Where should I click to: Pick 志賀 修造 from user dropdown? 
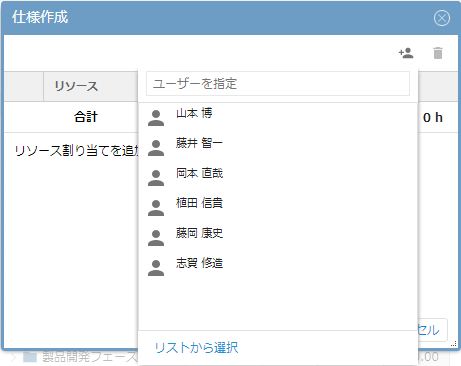[x=278, y=268]
